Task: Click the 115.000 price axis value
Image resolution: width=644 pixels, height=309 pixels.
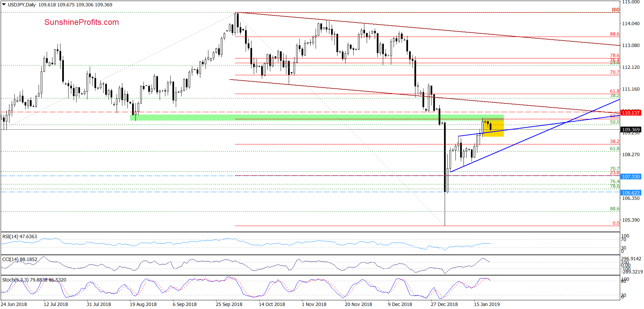Action: 631,2
